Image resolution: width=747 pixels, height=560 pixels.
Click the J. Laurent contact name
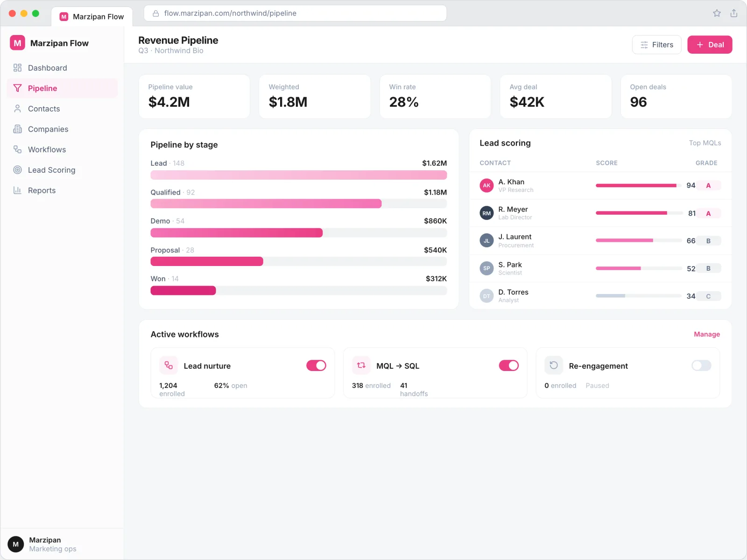pos(515,237)
